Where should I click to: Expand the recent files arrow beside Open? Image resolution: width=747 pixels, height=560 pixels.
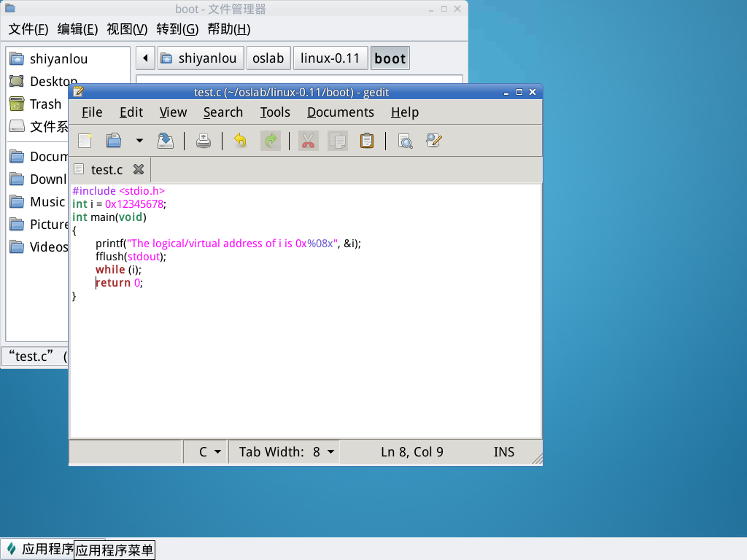(x=139, y=141)
